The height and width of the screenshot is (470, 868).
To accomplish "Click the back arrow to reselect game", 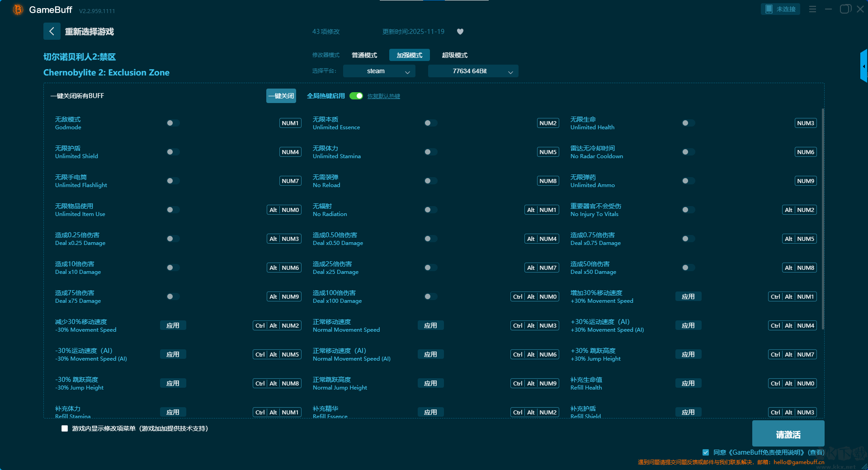I will click(x=52, y=31).
